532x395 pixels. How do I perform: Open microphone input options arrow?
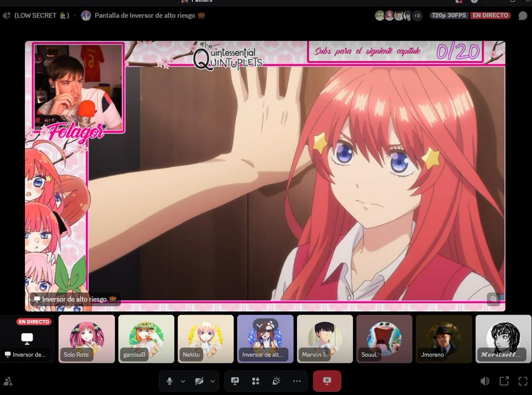pos(183,381)
